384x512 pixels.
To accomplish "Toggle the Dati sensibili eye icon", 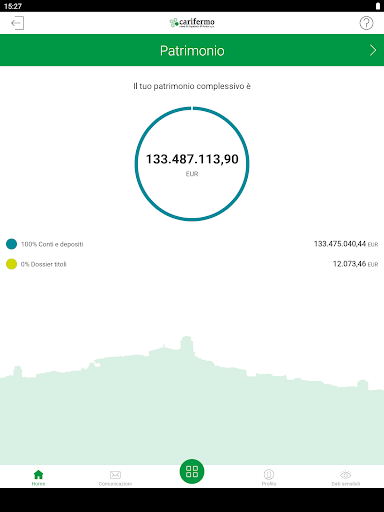I will click(x=346, y=474).
